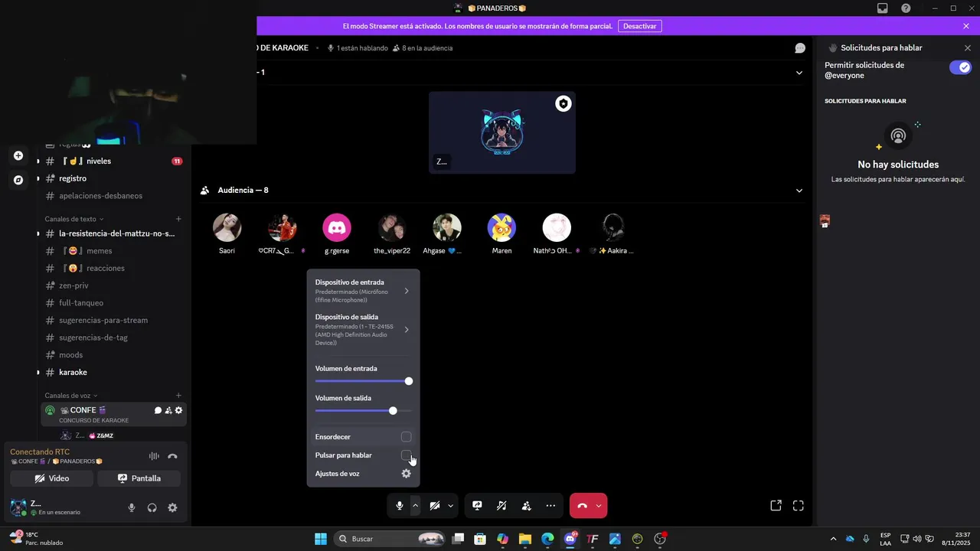Image resolution: width=980 pixels, height=551 pixels.
Task: Open Discord help icon
Action: pos(906,8)
